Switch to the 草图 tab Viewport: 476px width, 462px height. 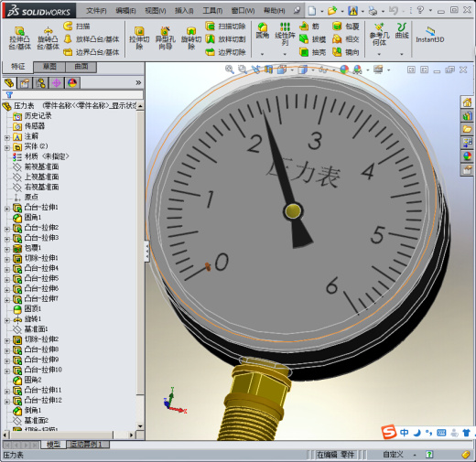click(49, 67)
